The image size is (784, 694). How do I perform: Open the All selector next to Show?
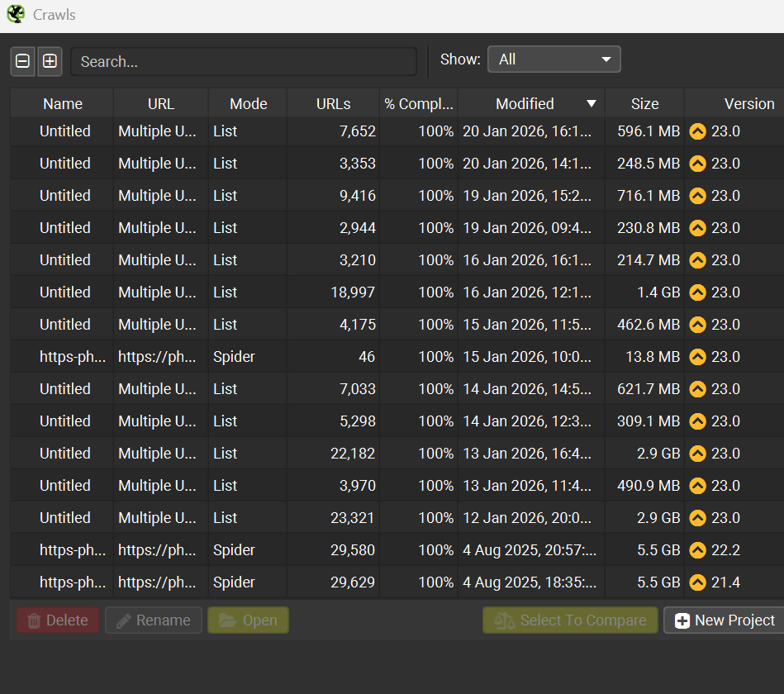pos(554,59)
